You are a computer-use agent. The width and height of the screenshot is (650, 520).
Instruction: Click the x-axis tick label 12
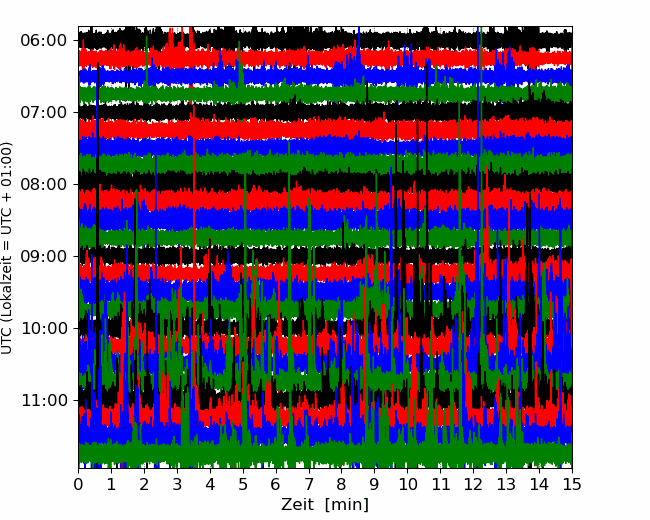point(473,484)
